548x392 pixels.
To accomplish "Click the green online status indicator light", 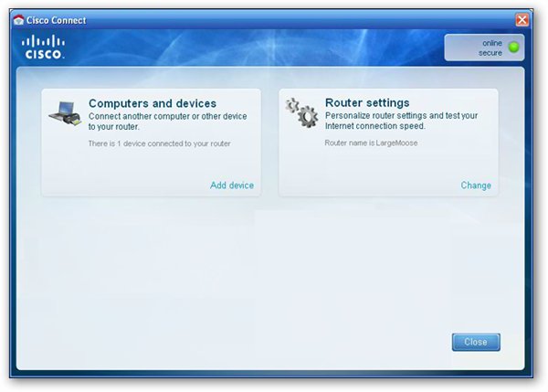I will 513,48.
